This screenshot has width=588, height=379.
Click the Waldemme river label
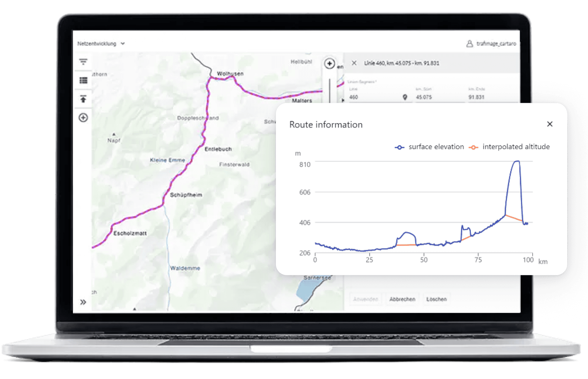point(185,268)
